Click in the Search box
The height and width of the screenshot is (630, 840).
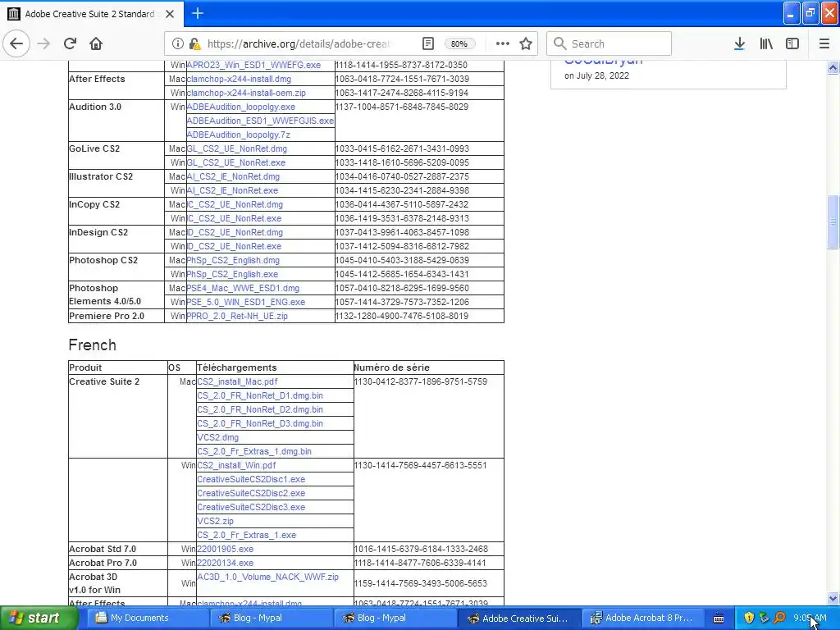click(609, 43)
